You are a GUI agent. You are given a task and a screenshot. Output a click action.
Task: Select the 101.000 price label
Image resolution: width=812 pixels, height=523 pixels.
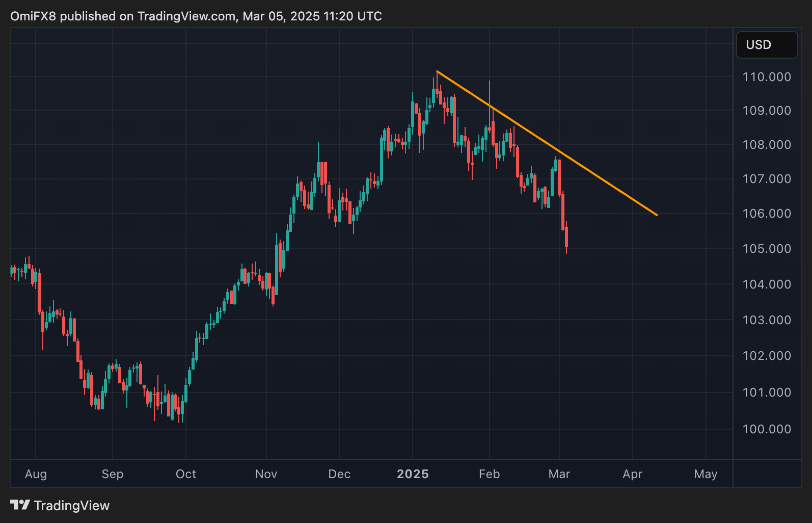click(767, 393)
